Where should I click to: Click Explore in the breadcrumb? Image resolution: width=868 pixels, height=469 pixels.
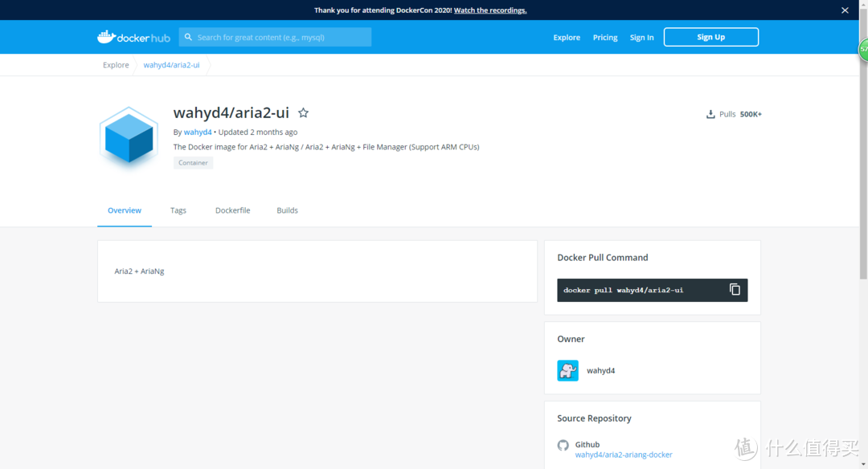(x=116, y=65)
